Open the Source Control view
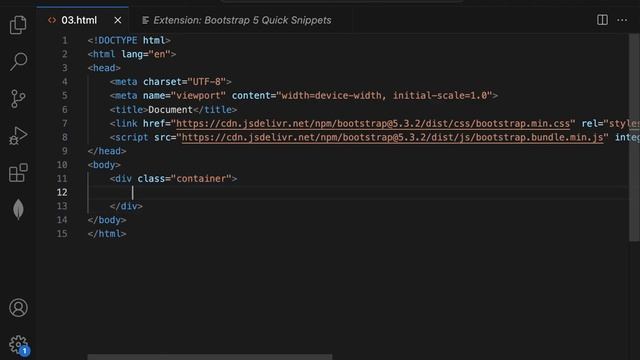640x360 pixels. 18,99
